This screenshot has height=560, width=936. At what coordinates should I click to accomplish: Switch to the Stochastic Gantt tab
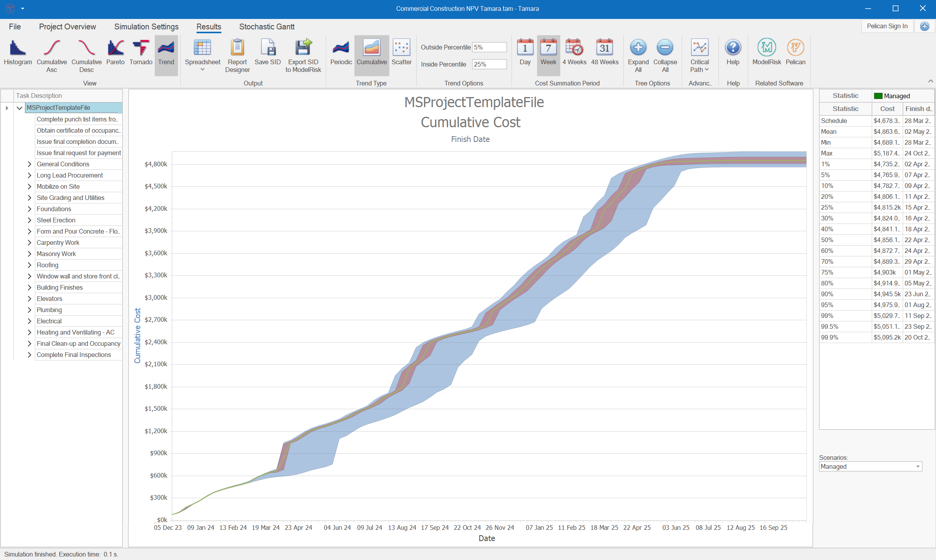267,27
